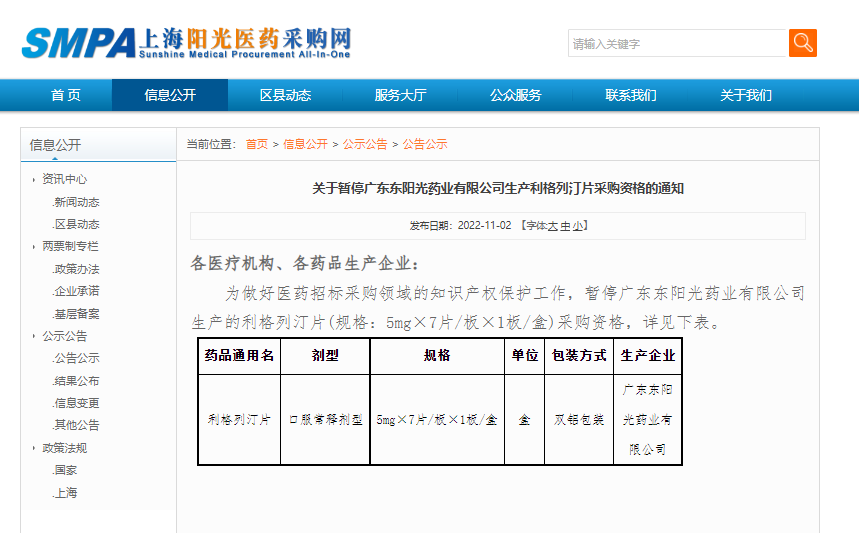The height and width of the screenshot is (533, 859).
Task: Click the orange search magnifier icon
Action: (x=802, y=43)
